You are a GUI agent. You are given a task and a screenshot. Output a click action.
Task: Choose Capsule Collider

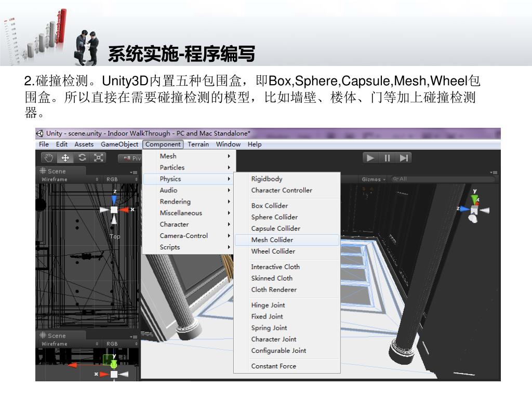click(287, 229)
